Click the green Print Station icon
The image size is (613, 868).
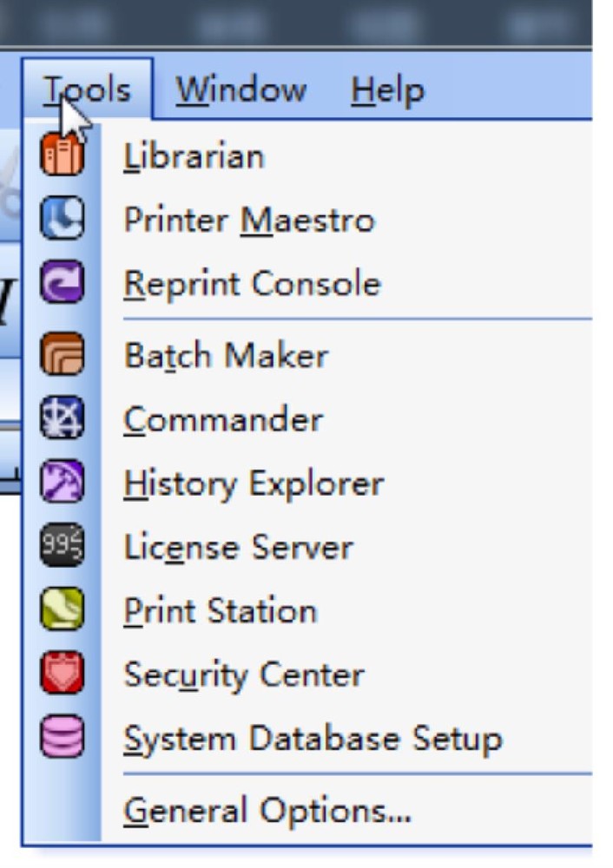(x=62, y=609)
